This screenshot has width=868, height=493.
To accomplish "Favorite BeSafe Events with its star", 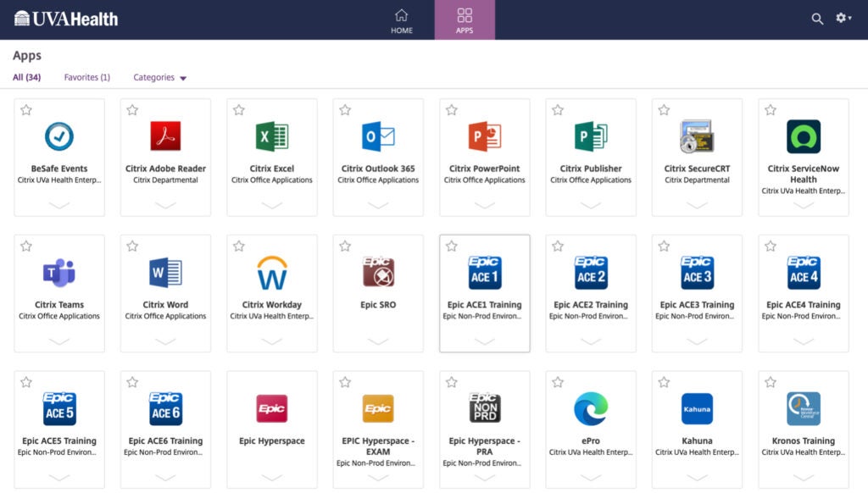I will pyautogui.click(x=26, y=109).
